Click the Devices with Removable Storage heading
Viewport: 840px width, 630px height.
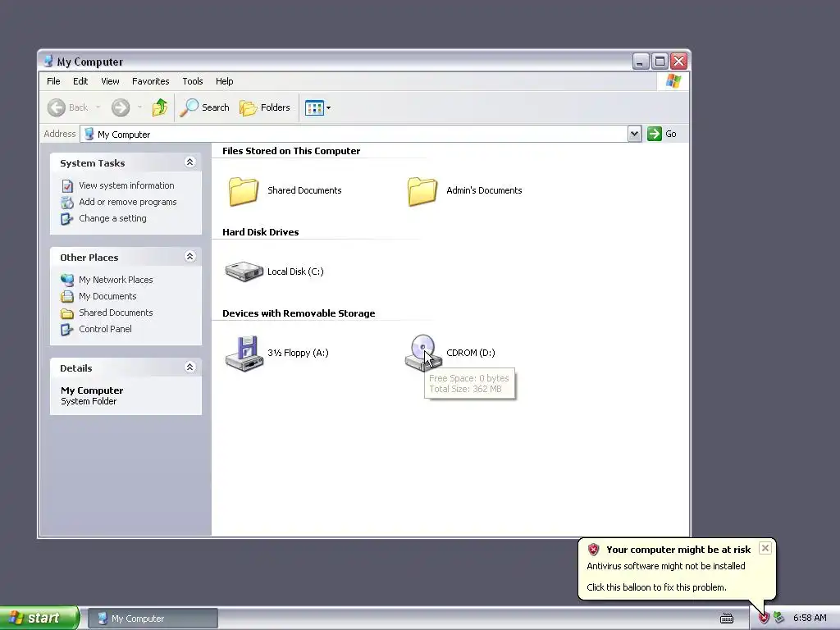(299, 313)
